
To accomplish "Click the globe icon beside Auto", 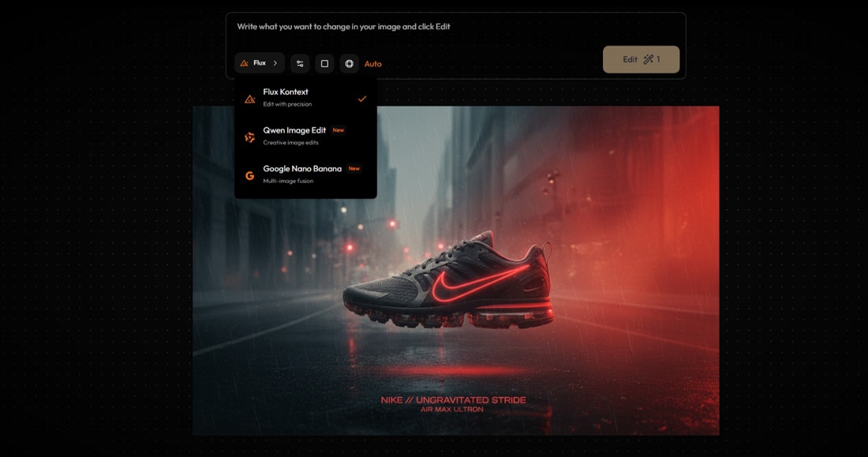I will point(350,64).
